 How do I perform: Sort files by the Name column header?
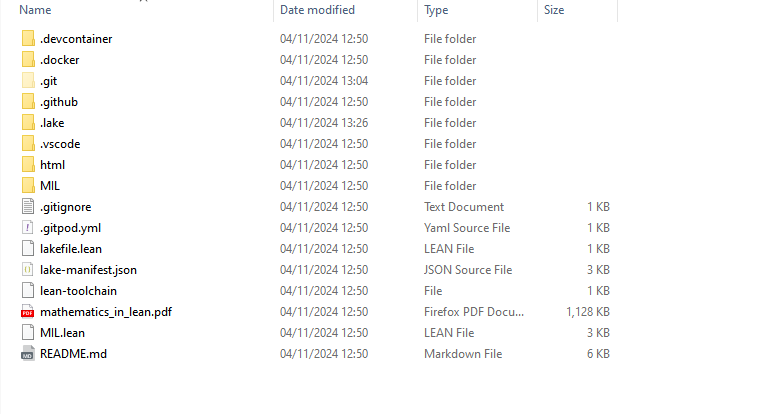coord(35,10)
